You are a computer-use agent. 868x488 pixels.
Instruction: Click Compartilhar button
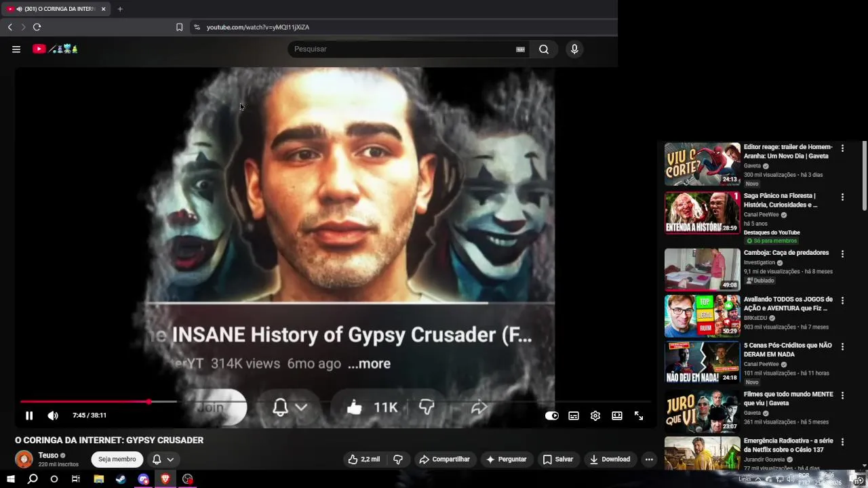(444, 459)
